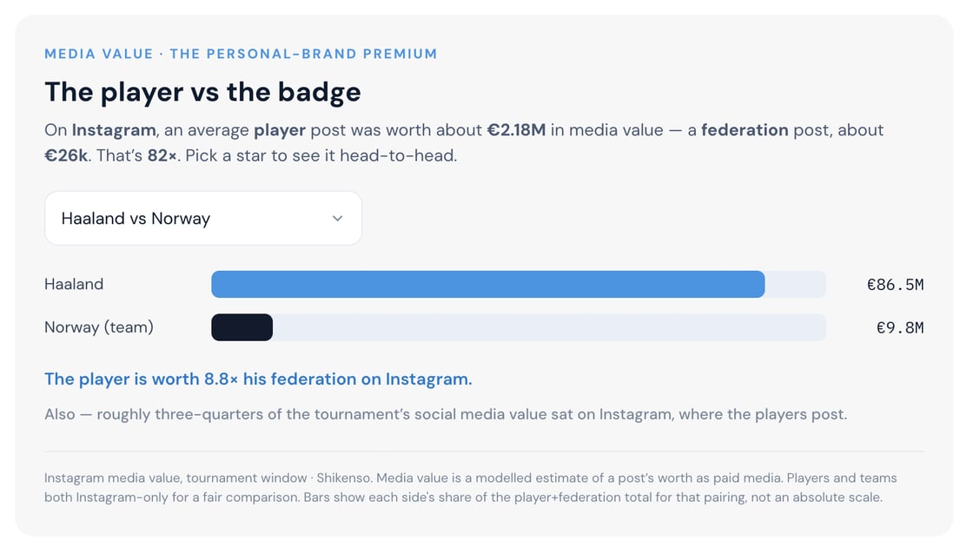The width and height of the screenshot is (973, 560).
Task: Click the bold Instagram word in intro
Action: coord(114,130)
